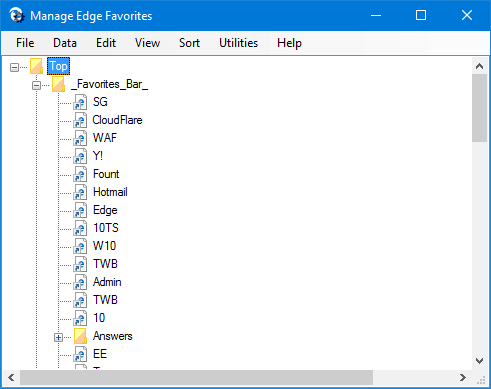Click the Edge shortcut icon
The height and width of the screenshot is (389, 491).
point(80,210)
